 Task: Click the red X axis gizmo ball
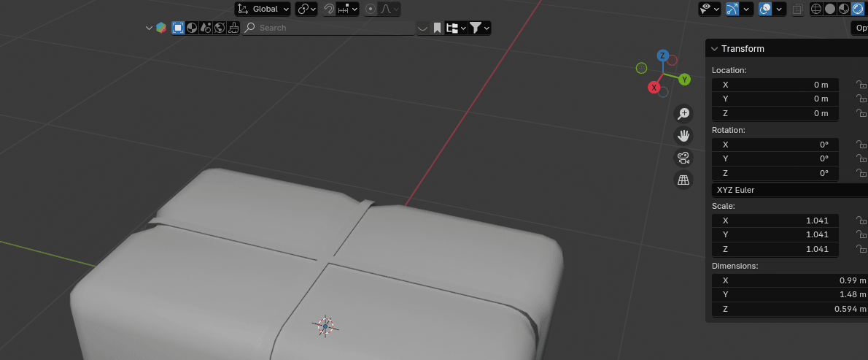point(654,88)
